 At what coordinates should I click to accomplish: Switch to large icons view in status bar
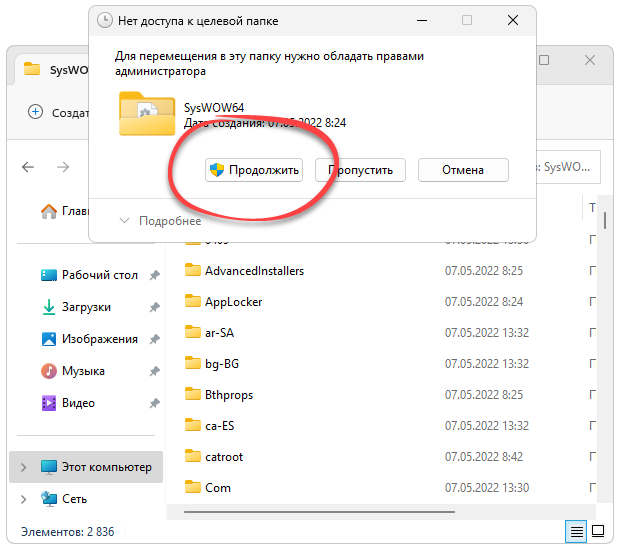tap(598, 531)
